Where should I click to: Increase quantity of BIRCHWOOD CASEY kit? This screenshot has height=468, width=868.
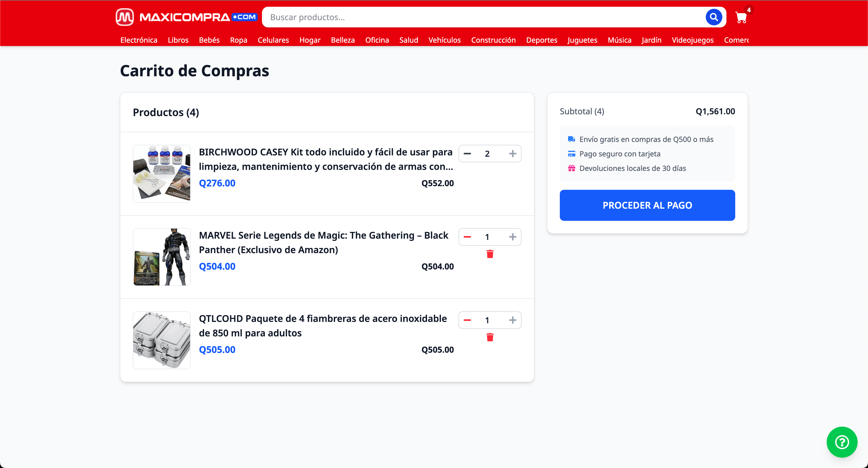[x=513, y=154]
